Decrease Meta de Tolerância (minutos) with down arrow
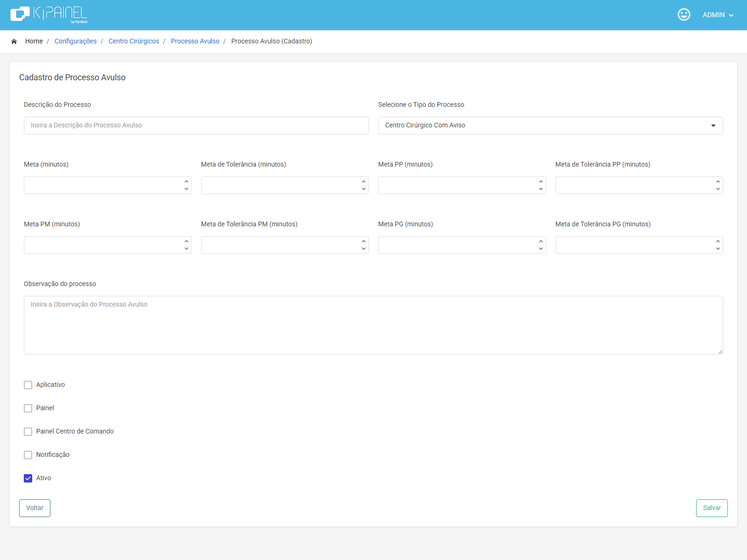 pos(364,189)
